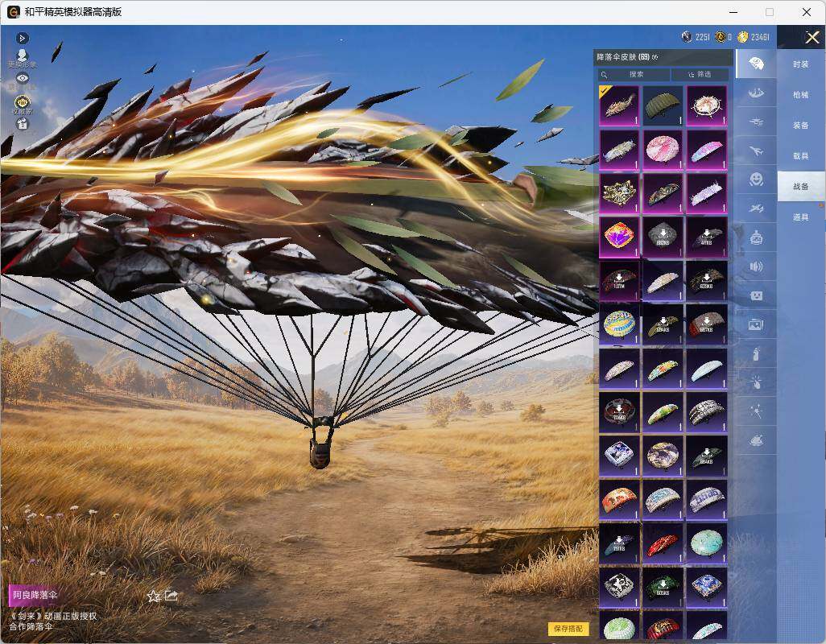Close the wardrobe with the X icon

pos(812,37)
